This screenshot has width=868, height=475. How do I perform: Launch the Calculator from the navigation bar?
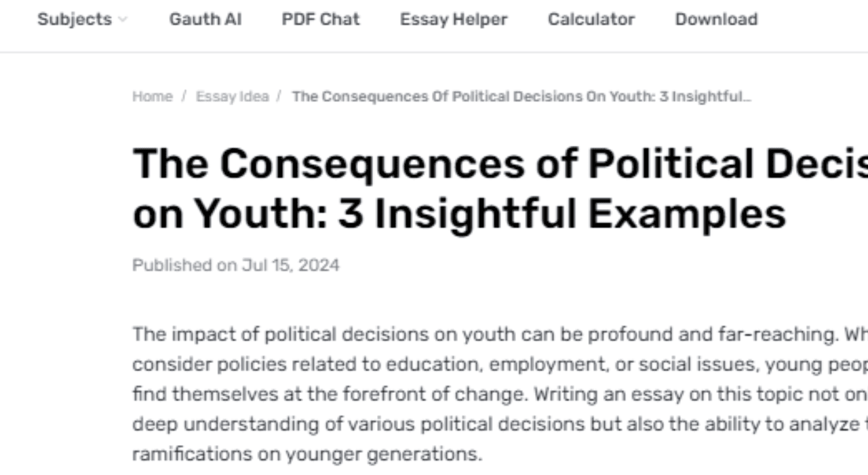pos(591,19)
